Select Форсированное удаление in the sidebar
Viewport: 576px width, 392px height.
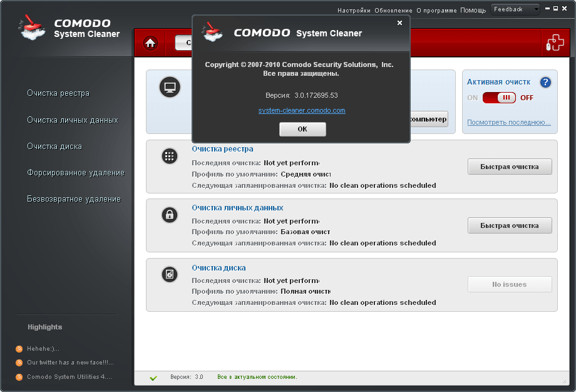tap(76, 173)
